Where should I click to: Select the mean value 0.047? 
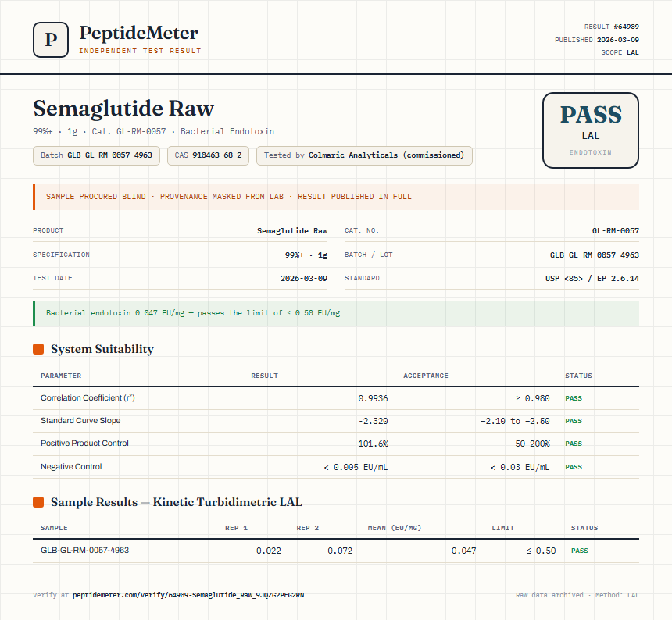463,551
